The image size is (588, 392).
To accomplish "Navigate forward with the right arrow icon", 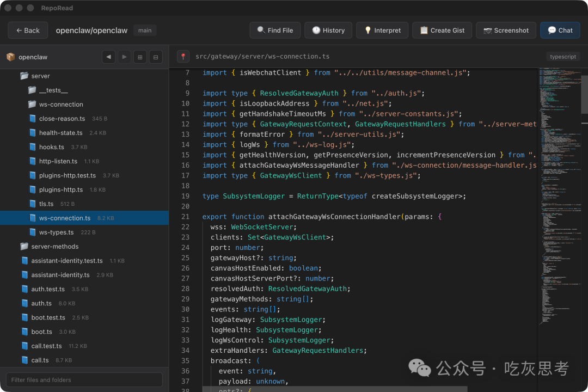I will pos(124,57).
